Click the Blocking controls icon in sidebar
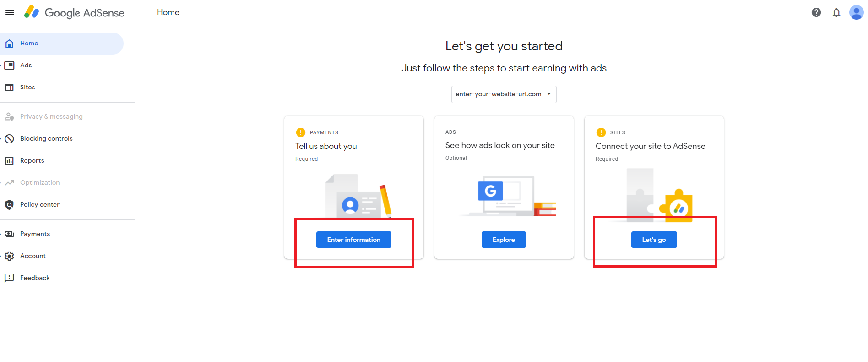Viewport: 868px width, 362px height. click(9, 139)
